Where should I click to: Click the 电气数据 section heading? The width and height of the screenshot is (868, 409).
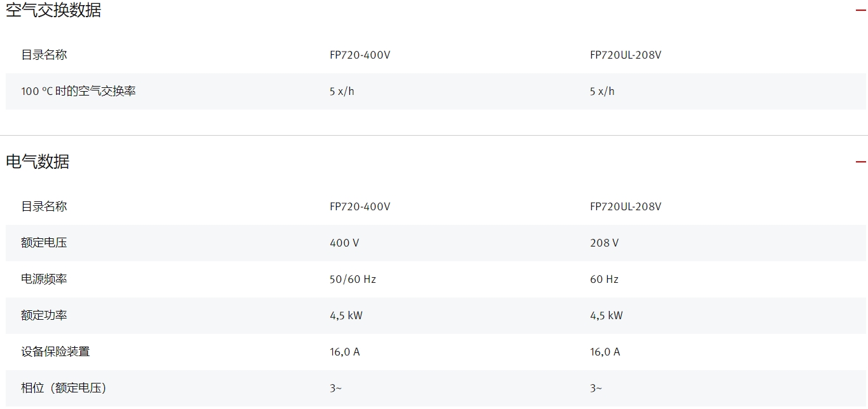38,162
